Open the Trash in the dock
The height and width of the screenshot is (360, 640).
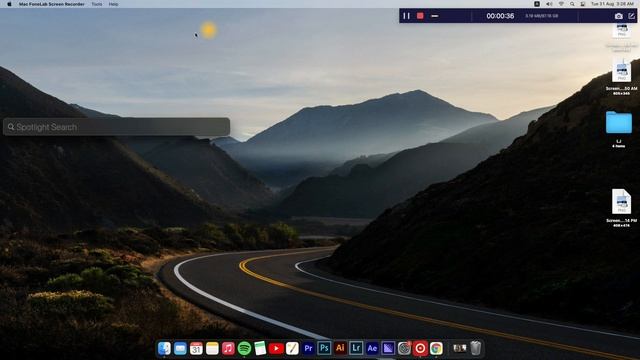(476, 348)
